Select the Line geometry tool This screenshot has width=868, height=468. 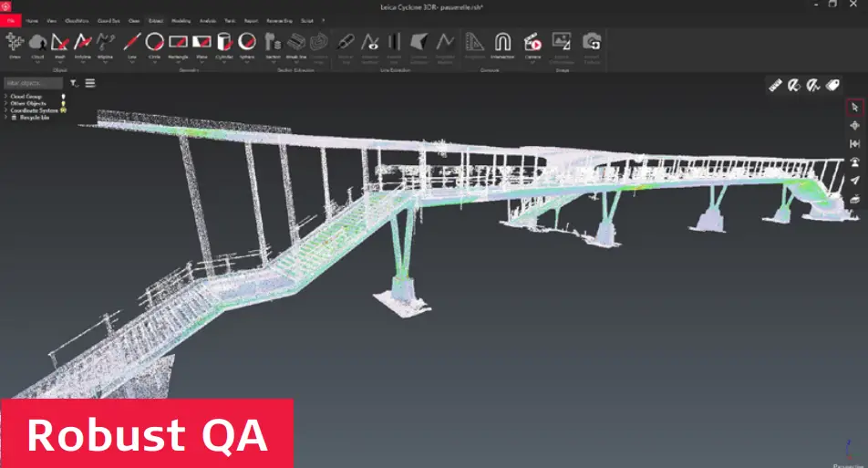coord(131,46)
